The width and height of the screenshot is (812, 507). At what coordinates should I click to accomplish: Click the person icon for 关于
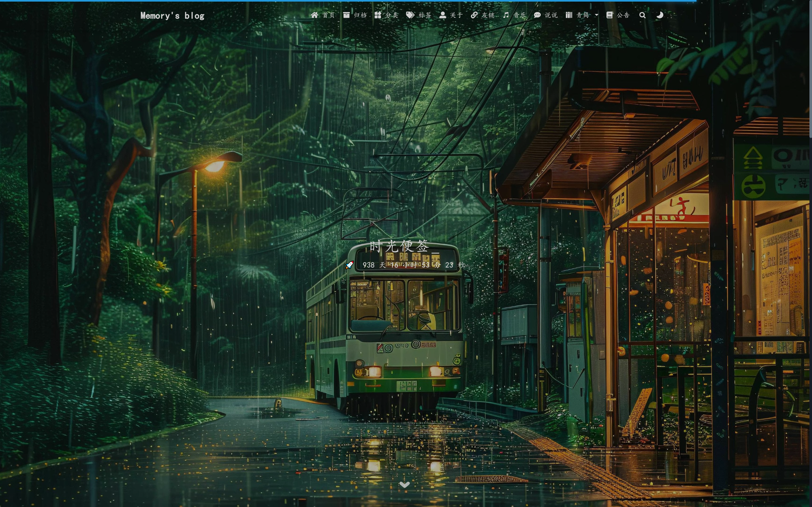pyautogui.click(x=442, y=15)
